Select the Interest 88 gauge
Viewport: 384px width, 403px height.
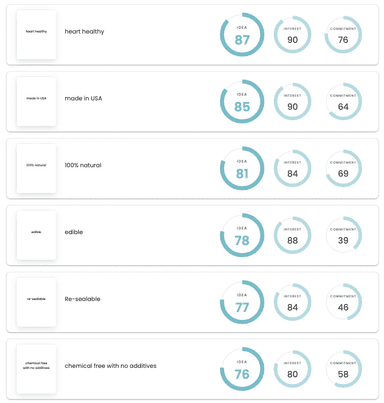292,235
